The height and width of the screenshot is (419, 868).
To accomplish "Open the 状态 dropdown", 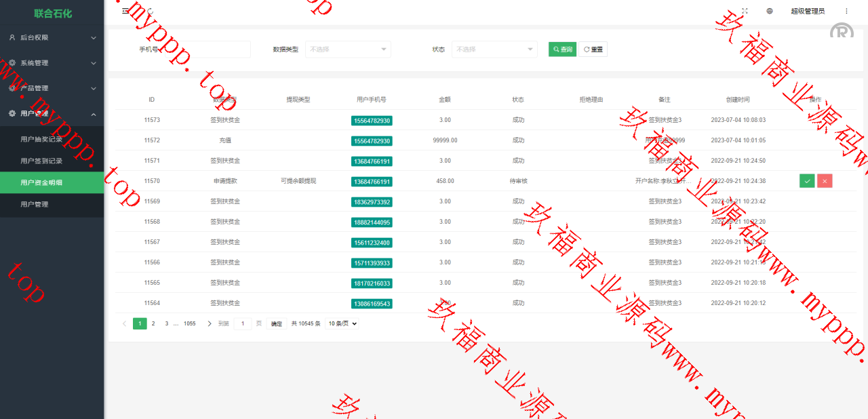I will 494,49.
